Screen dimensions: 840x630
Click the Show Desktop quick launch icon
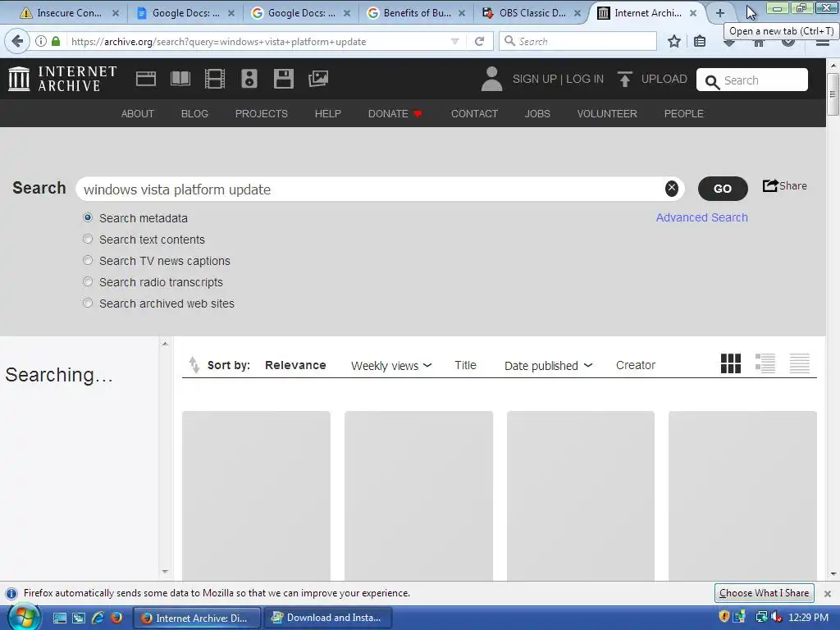(59, 618)
